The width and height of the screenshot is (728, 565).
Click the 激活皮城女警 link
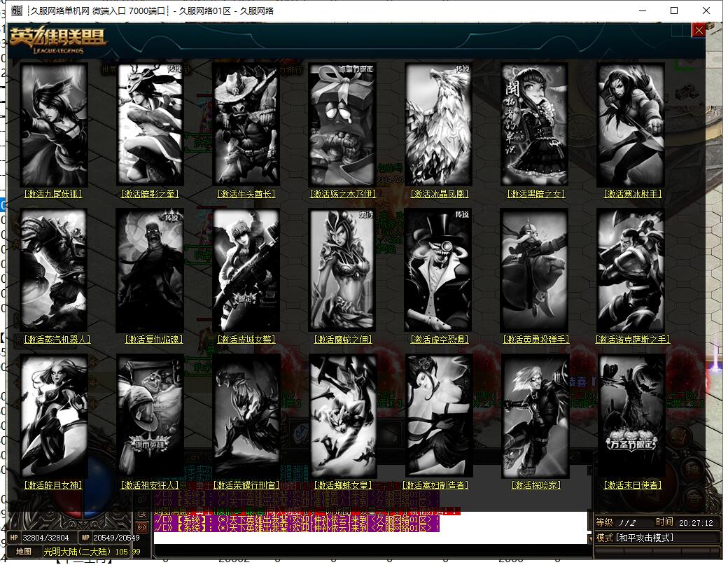(246, 340)
